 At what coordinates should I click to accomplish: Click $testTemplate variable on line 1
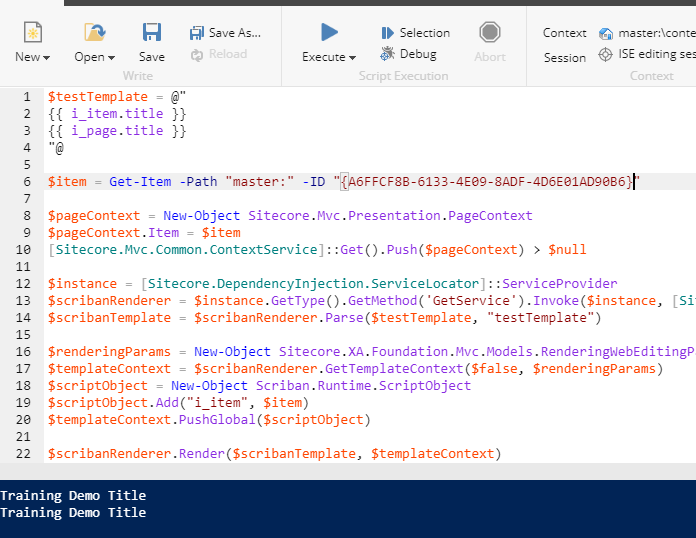pos(98,96)
